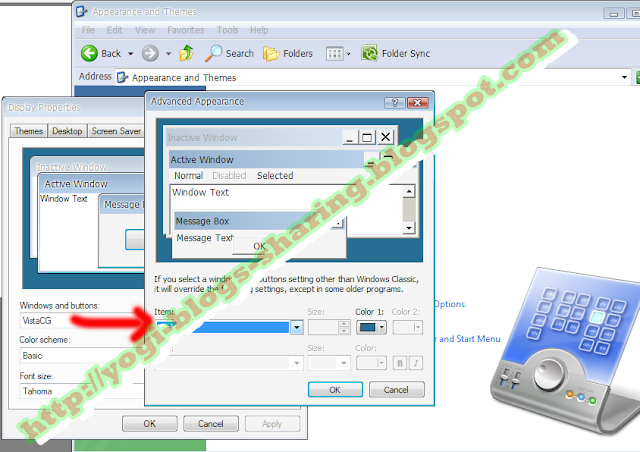The width and height of the screenshot is (640, 452).
Task: Open the View menu
Action: point(145,30)
